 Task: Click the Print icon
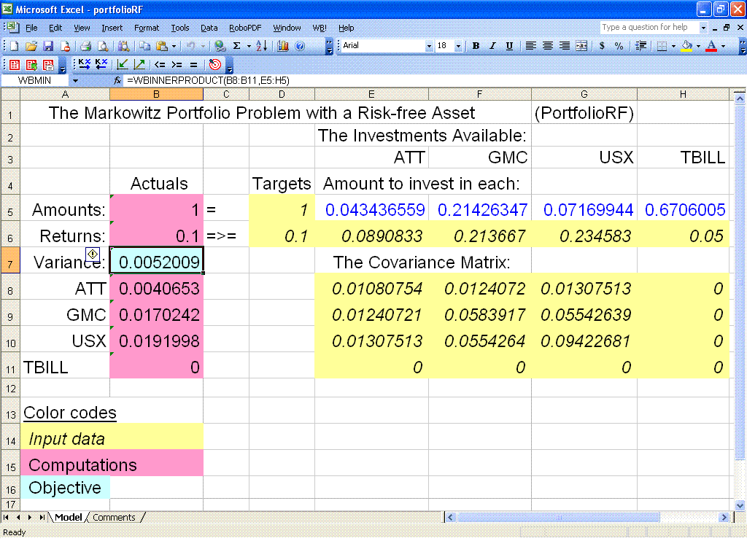[x=86, y=46]
